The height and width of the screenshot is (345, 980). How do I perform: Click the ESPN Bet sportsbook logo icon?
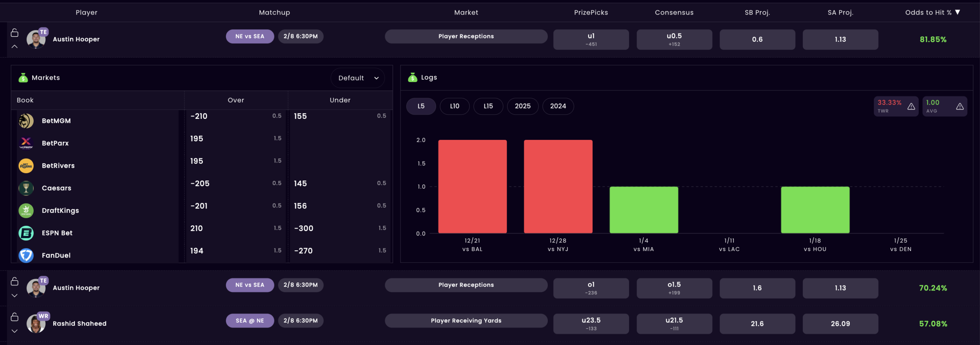point(26,233)
